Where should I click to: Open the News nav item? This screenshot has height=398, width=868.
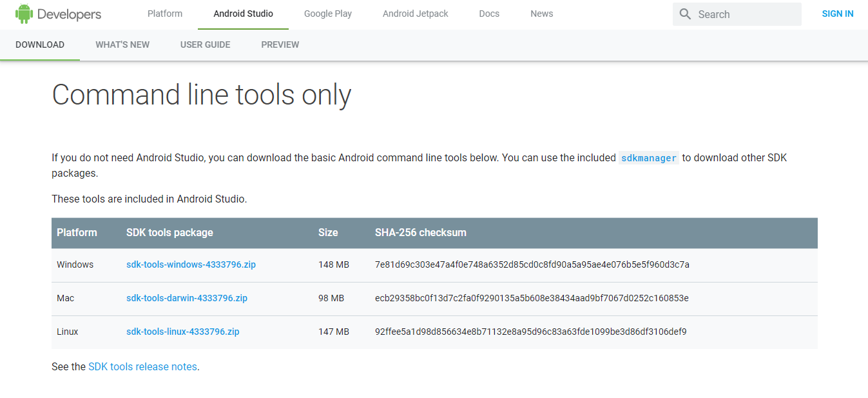541,14
